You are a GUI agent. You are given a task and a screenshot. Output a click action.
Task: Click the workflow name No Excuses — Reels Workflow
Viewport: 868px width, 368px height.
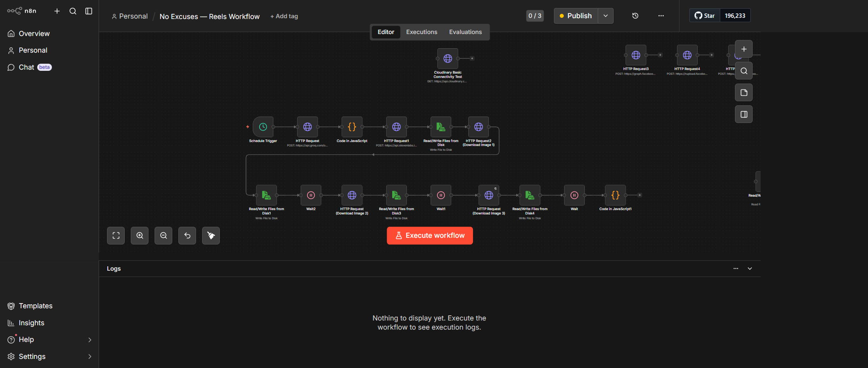tap(210, 16)
